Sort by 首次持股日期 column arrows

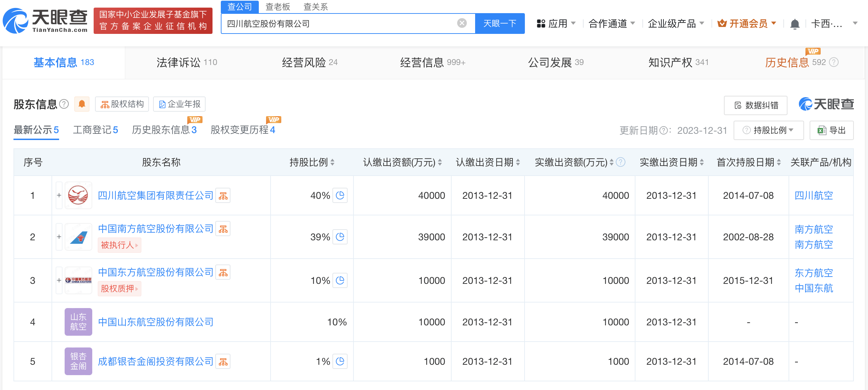coord(779,162)
